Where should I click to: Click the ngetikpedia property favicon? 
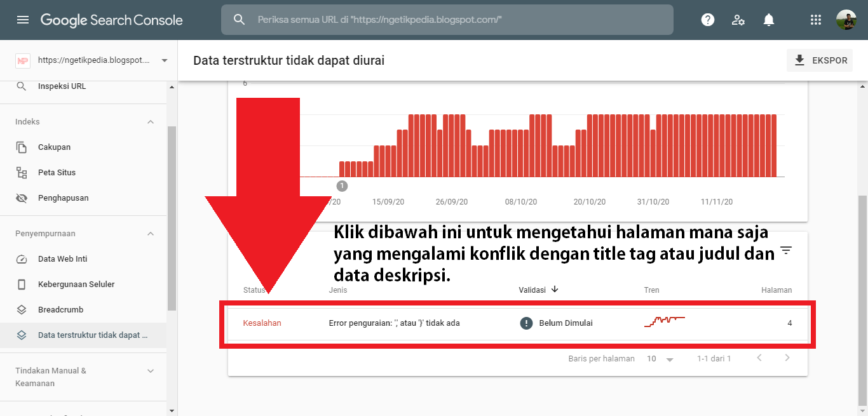pos(23,60)
